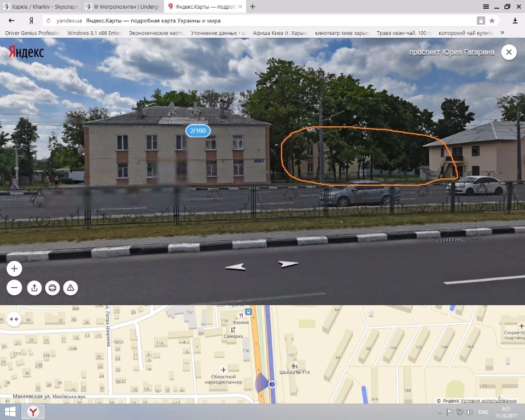
Task: Click the Скорая подстанция map label
Action: coord(514,335)
